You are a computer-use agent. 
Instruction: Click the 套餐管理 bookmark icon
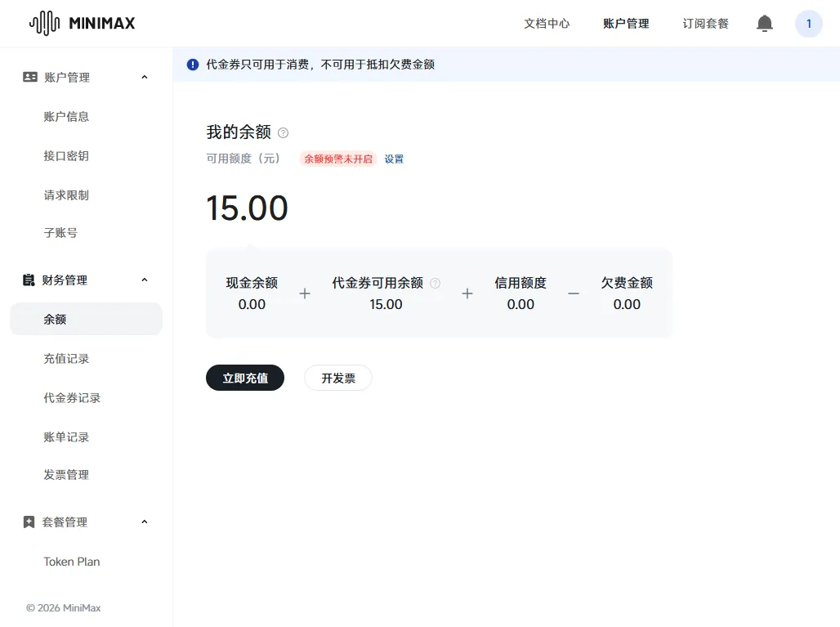(29, 522)
